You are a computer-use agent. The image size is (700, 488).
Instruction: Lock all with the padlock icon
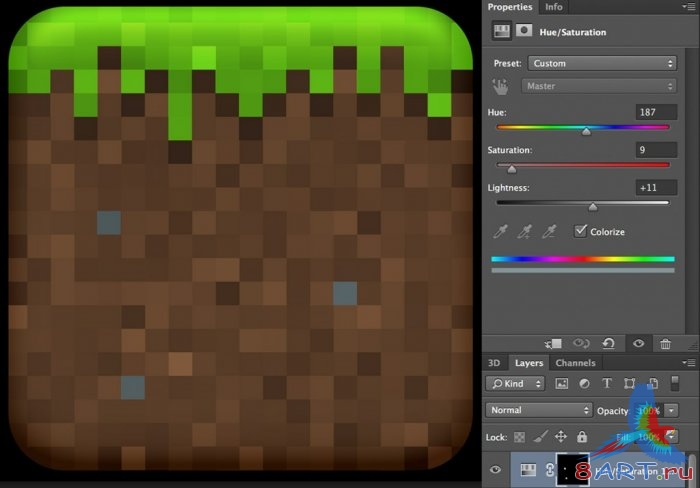[582, 437]
